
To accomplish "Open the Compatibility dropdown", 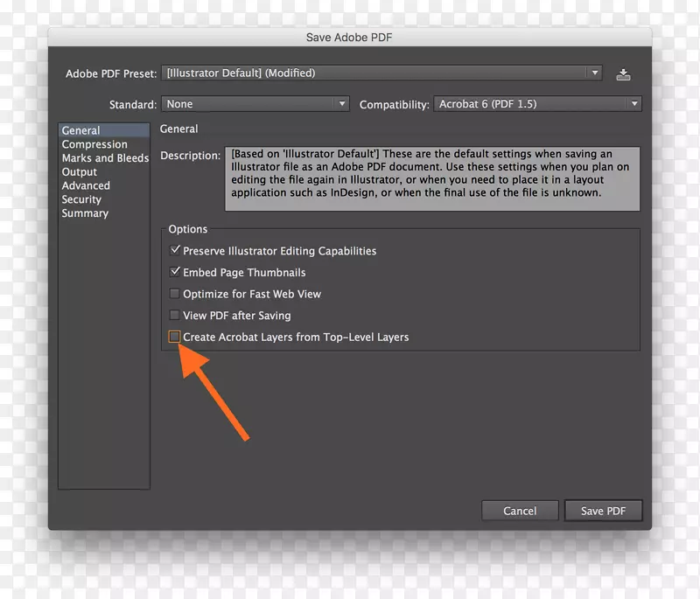I will coord(537,104).
